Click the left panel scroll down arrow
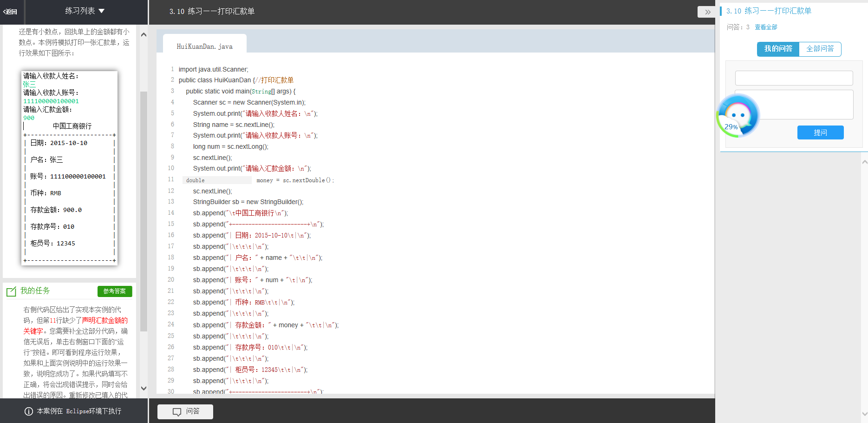868x423 pixels. (144, 388)
